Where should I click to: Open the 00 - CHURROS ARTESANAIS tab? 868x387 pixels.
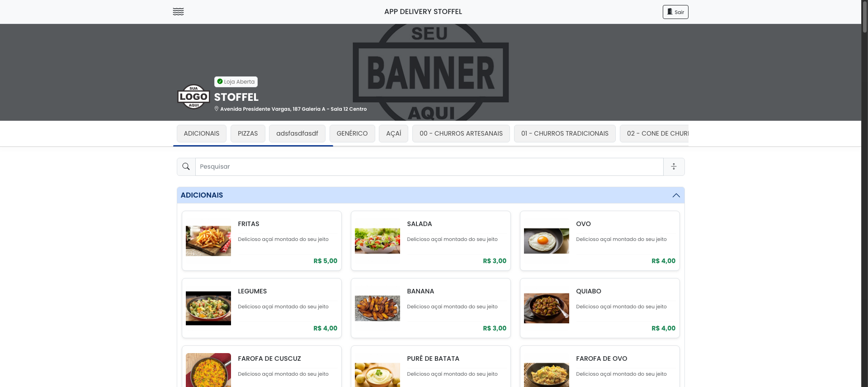461,134
